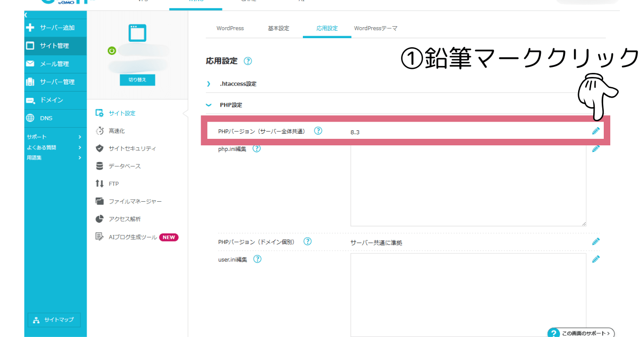Switch to the 基本設定 tab
This screenshot has height=337, width=644.
[278, 28]
